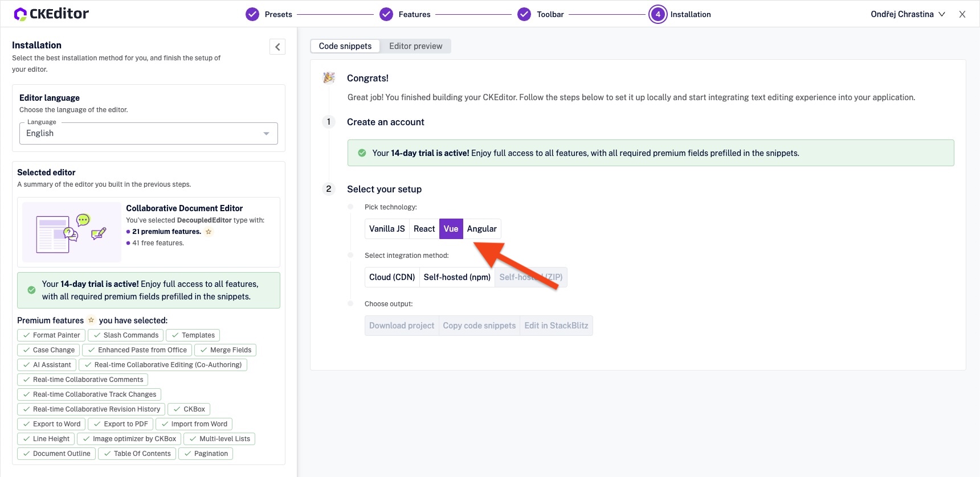
Task: Expand the Ondřej Chrastina user menu
Action: click(x=908, y=14)
